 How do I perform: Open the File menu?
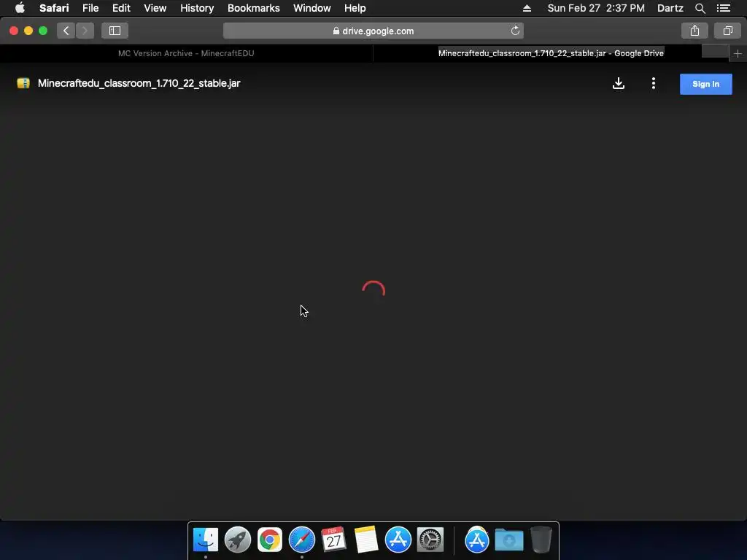click(x=90, y=8)
